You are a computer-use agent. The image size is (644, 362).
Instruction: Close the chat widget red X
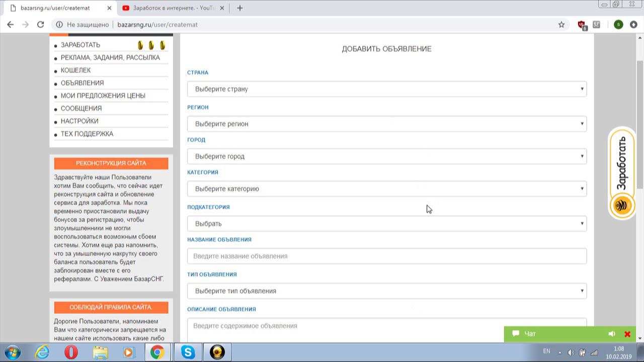[627, 334]
